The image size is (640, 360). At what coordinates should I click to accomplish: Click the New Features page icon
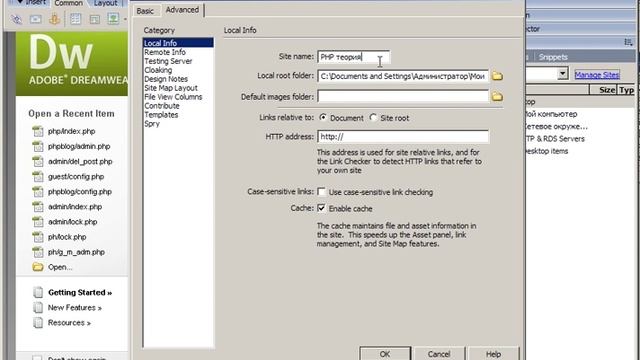38,307
